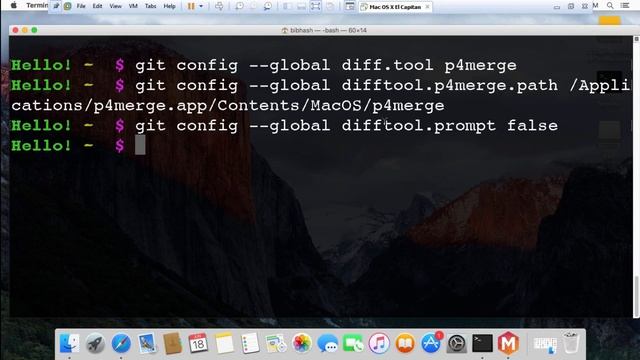Open Notification Center list icon
Screen dimensions: 640x360
(624, 6)
